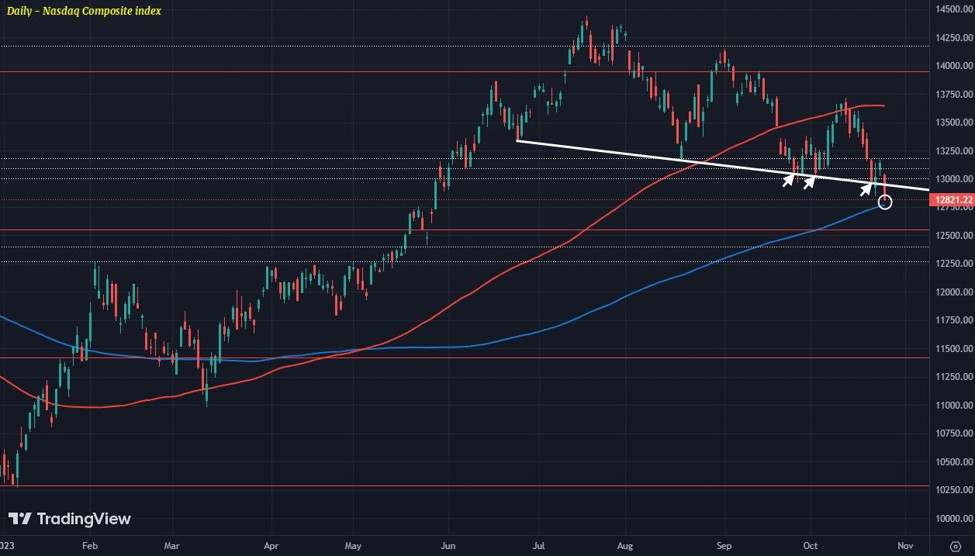Click the white circle marker on latest candle
This screenshot has width=975, height=556.
tap(885, 202)
